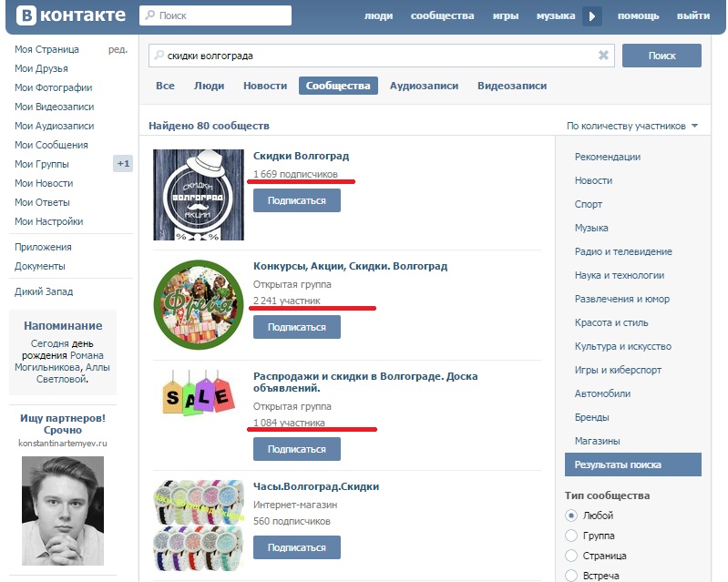Select the Группа community type radio button
Image resolution: width=728 pixels, height=582 pixels.
click(571, 536)
